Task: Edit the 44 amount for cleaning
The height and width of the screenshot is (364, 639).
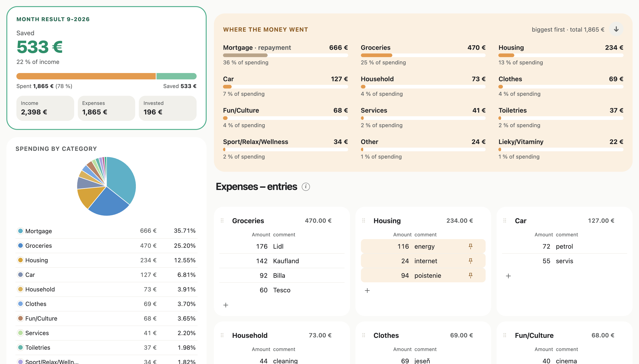Action: 264,361
